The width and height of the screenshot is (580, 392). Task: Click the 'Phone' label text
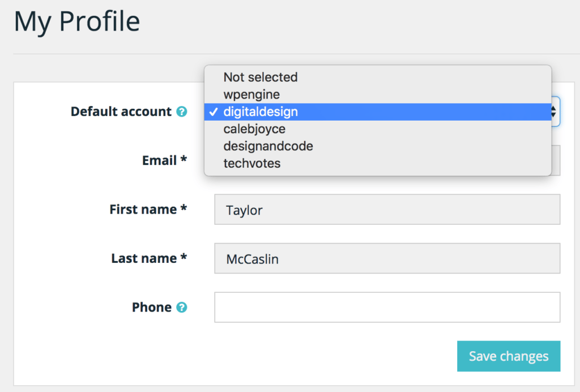pyautogui.click(x=152, y=307)
